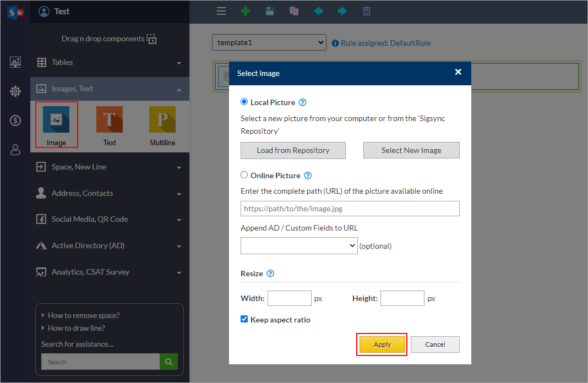This screenshot has height=383, width=588.
Task: Open the template1 dropdown
Action: point(269,42)
